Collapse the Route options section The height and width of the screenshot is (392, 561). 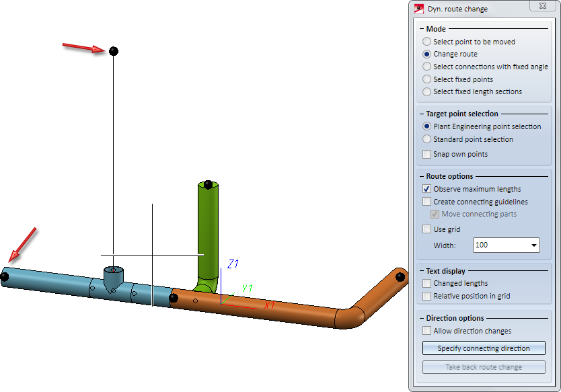click(422, 176)
